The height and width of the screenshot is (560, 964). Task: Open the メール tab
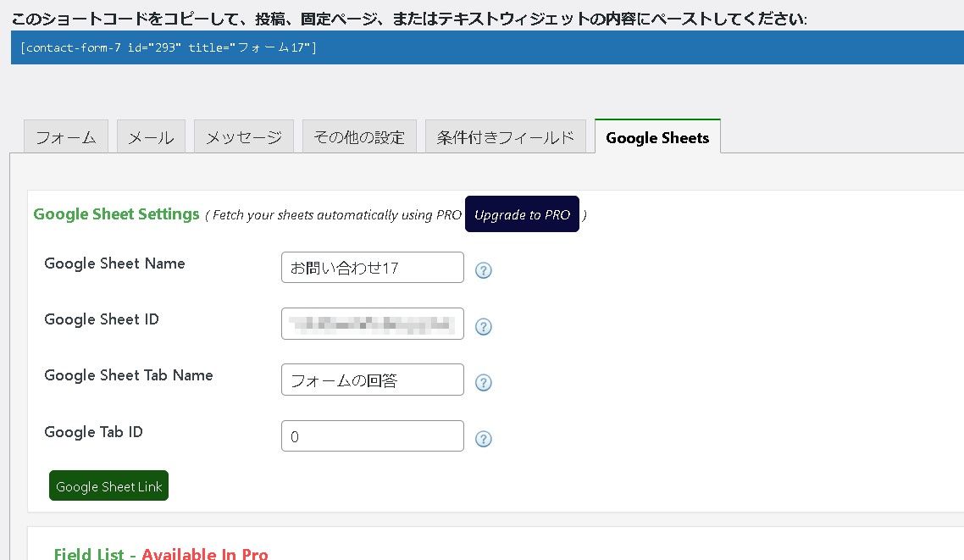[x=150, y=136]
